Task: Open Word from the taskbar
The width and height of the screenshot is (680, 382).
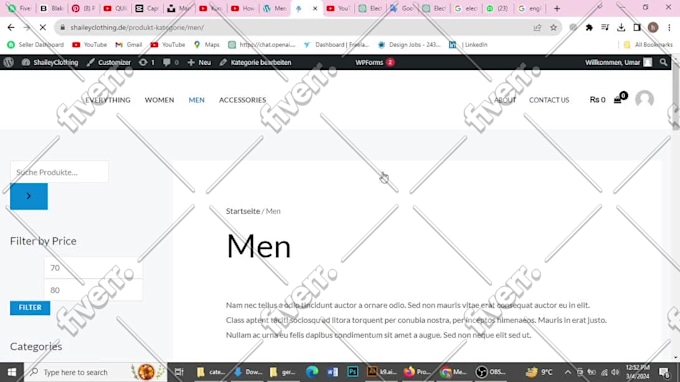Action: 332,372
